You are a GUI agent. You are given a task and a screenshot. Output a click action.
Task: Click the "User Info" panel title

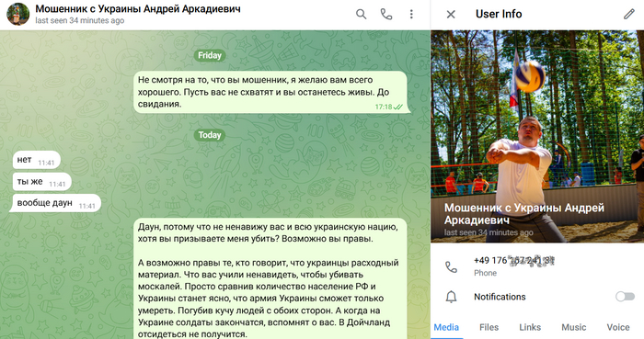coord(499,14)
